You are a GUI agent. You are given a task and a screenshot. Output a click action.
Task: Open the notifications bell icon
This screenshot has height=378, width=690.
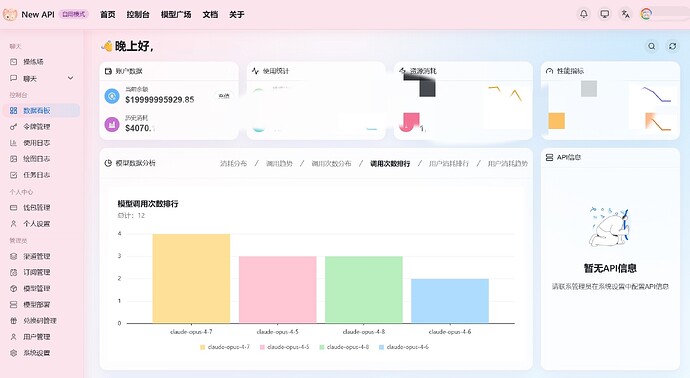tap(584, 14)
